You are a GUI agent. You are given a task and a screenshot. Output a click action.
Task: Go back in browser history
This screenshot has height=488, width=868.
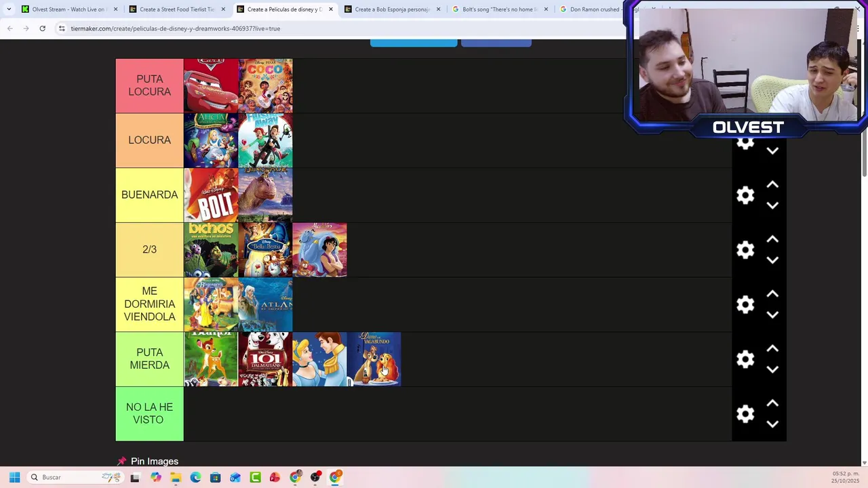coord(9,28)
